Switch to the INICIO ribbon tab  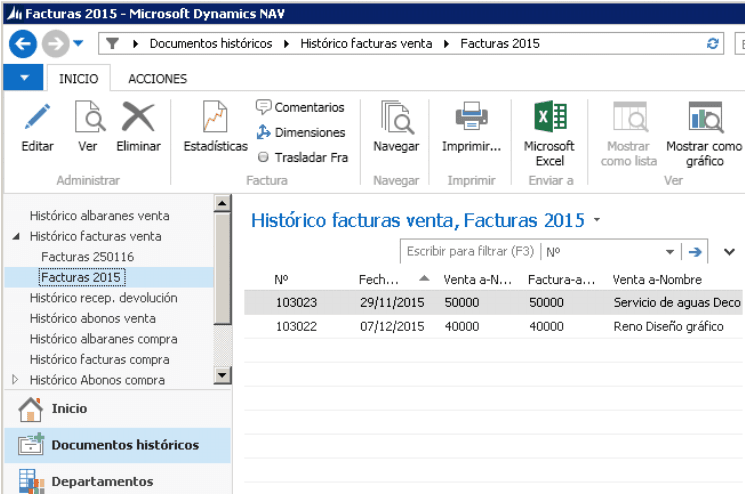pos(78,78)
